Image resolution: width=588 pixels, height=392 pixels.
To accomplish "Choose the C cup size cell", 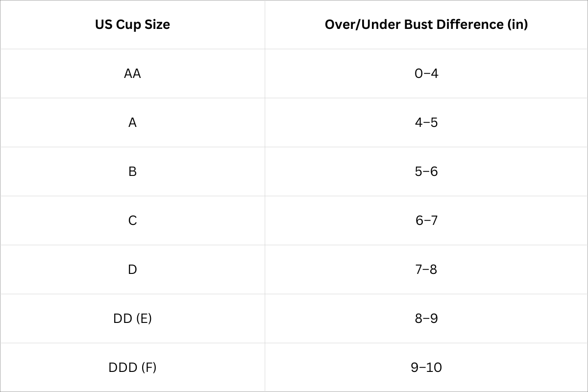I will tap(132, 220).
